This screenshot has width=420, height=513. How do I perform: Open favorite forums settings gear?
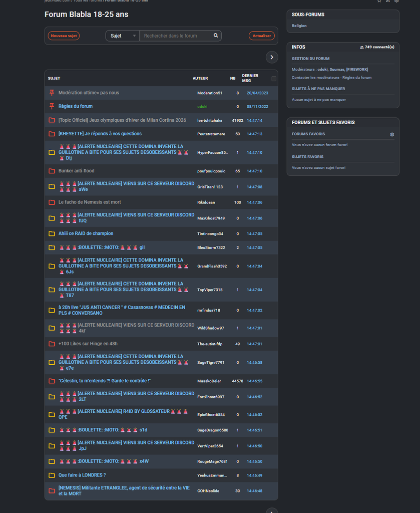point(392,134)
